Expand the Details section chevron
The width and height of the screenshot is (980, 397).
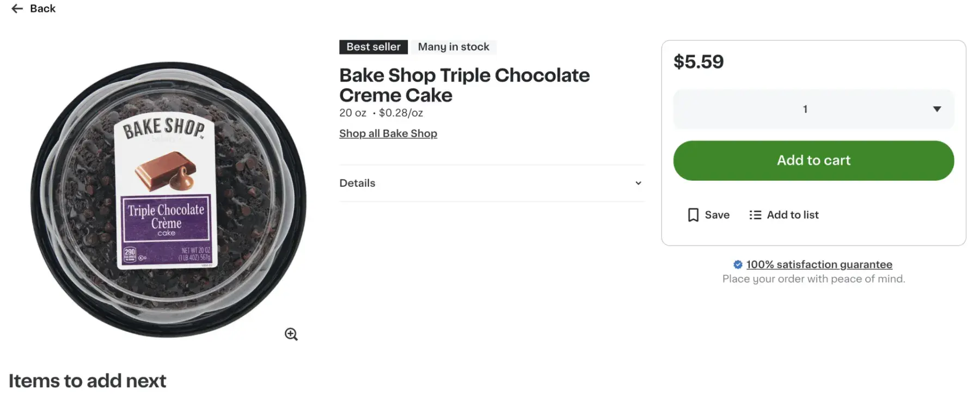pyautogui.click(x=638, y=184)
